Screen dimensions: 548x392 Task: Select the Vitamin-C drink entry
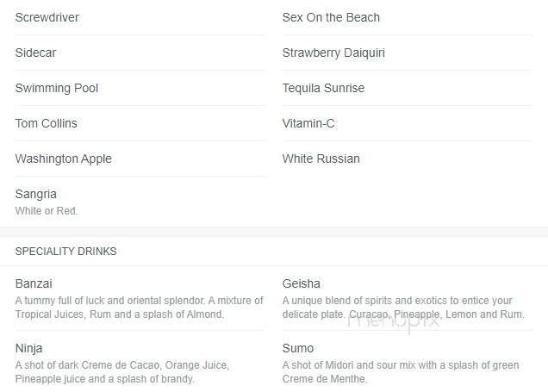coord(308,123)
